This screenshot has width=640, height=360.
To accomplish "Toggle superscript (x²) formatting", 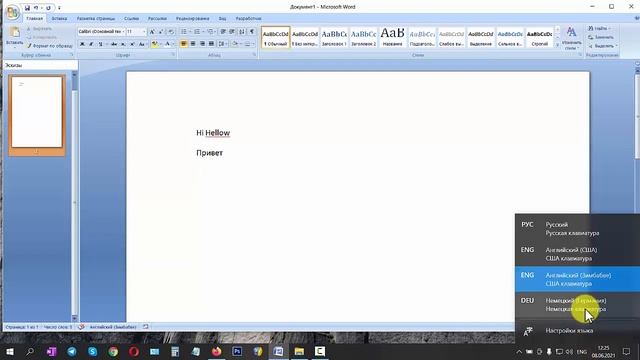I will point(132,44).
